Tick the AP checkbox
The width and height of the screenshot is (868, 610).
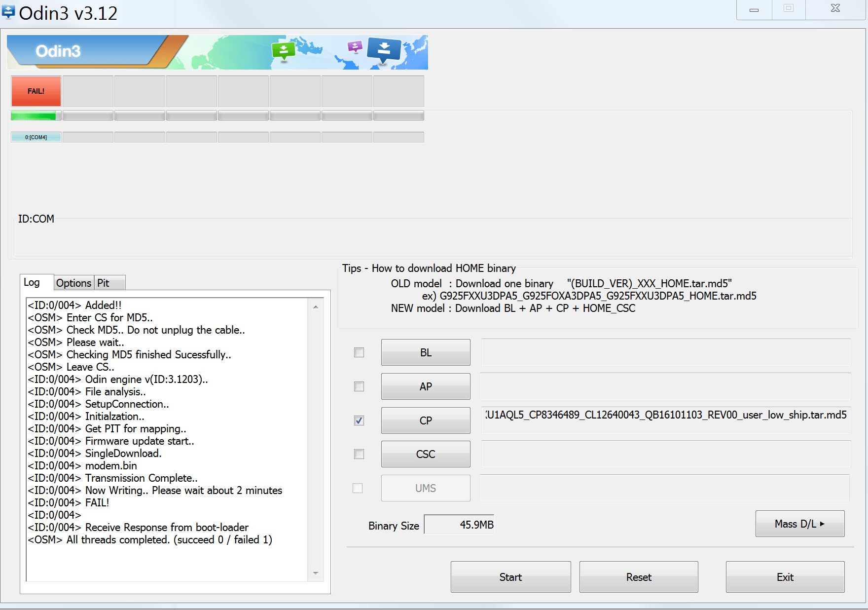[359, 386]
